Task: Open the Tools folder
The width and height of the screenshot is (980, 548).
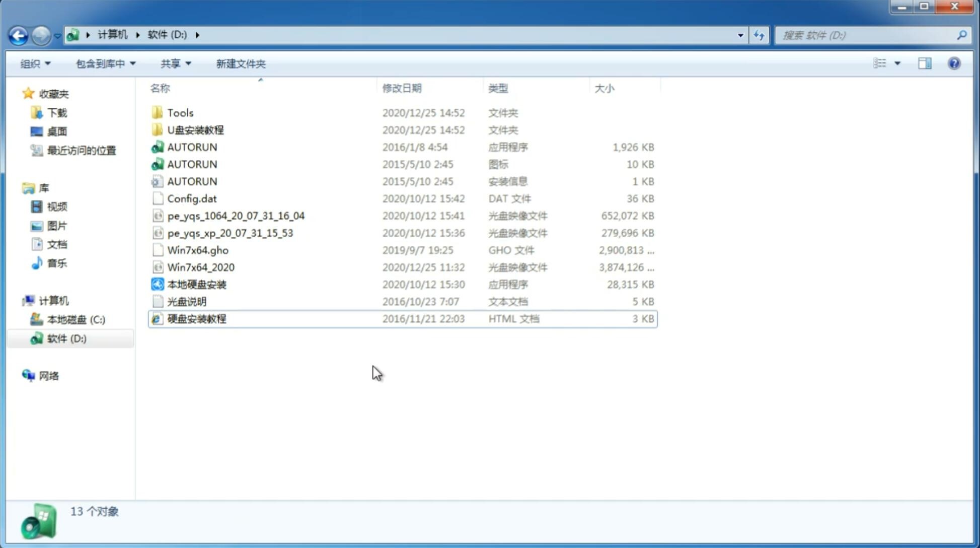Action: click(180, 112)
